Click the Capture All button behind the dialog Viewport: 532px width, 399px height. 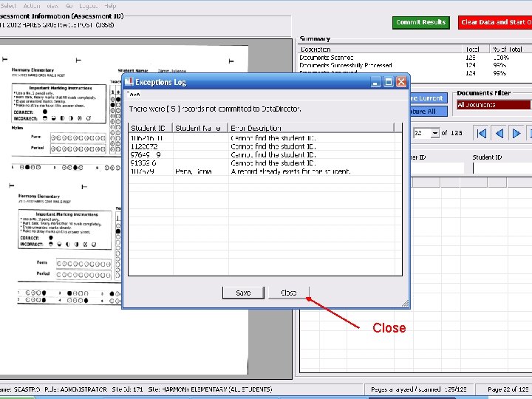point(429,112)
